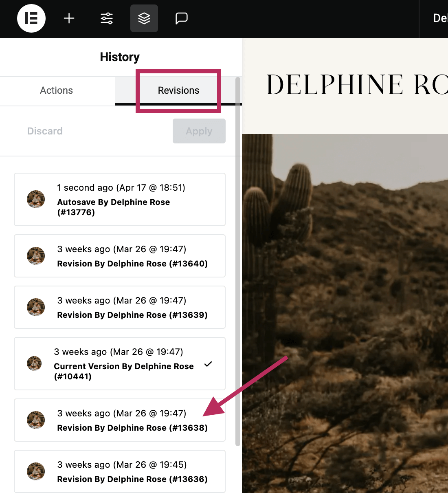Screen dimensions: 448x493
Task: Open the notes comment bubble icon
Action: click(x=181, y=18)
